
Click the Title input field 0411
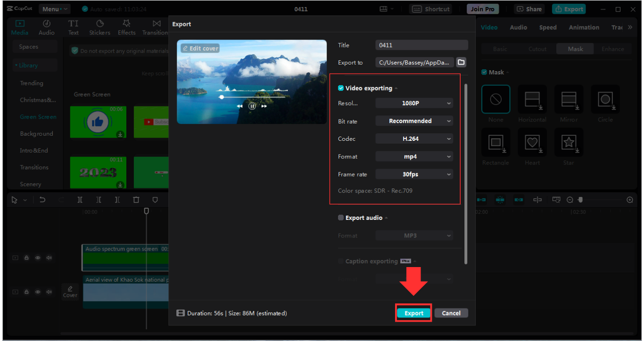click(x=422, y=45)
